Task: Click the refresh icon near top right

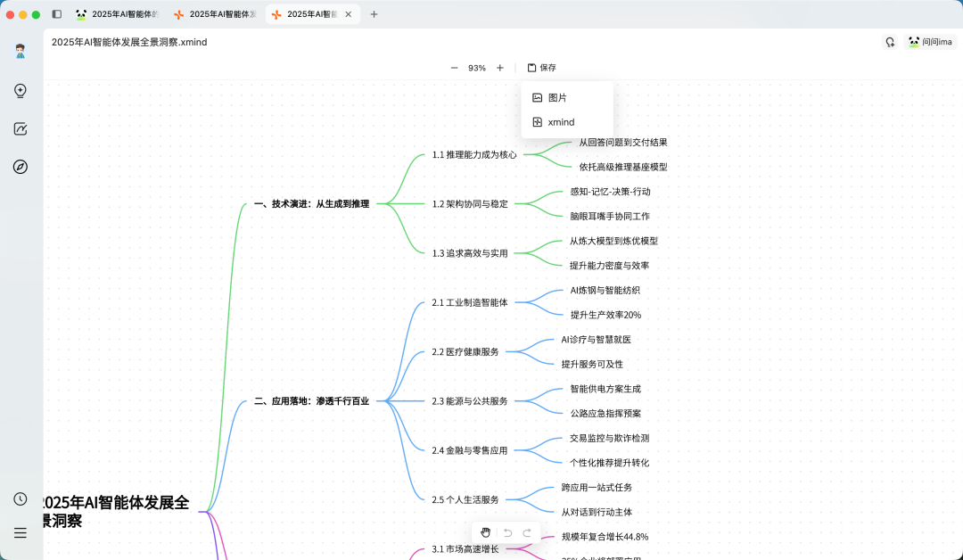Action: [x=890, y=42]
